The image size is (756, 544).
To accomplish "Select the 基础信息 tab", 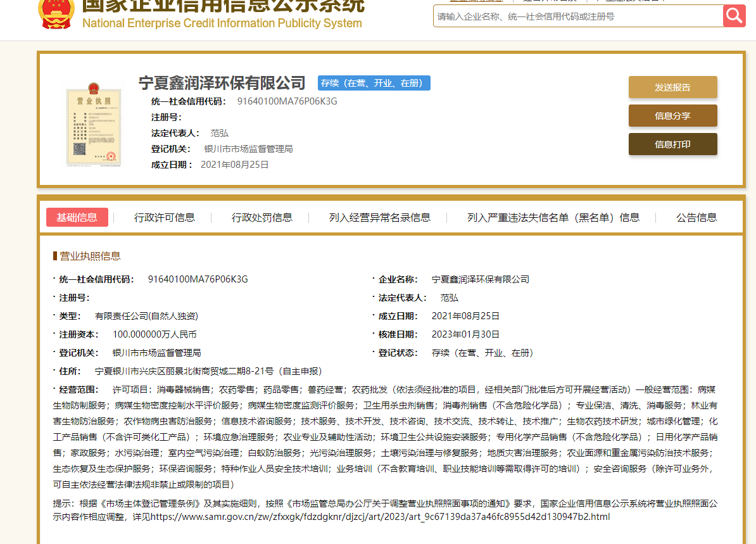I will pos(77,217).
